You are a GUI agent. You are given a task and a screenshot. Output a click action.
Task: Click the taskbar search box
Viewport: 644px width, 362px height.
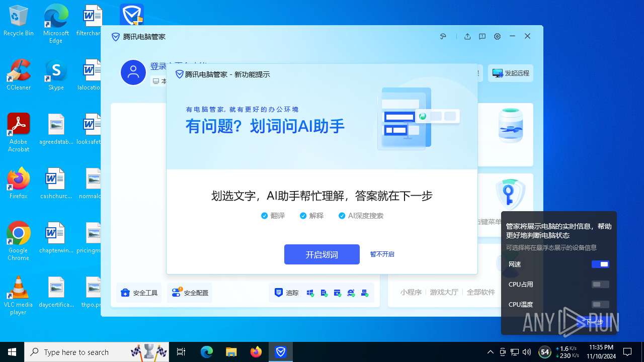pos(98,352)
